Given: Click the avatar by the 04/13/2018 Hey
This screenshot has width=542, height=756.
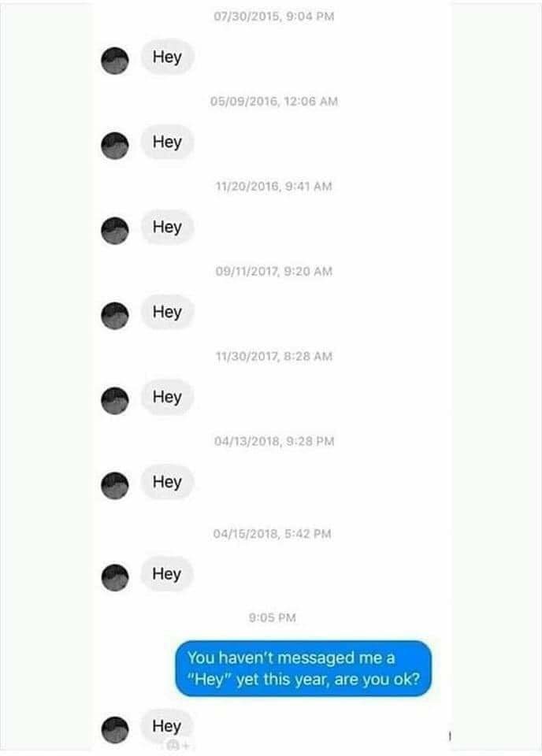Looking at the screenshot, I should click(115, 486).
